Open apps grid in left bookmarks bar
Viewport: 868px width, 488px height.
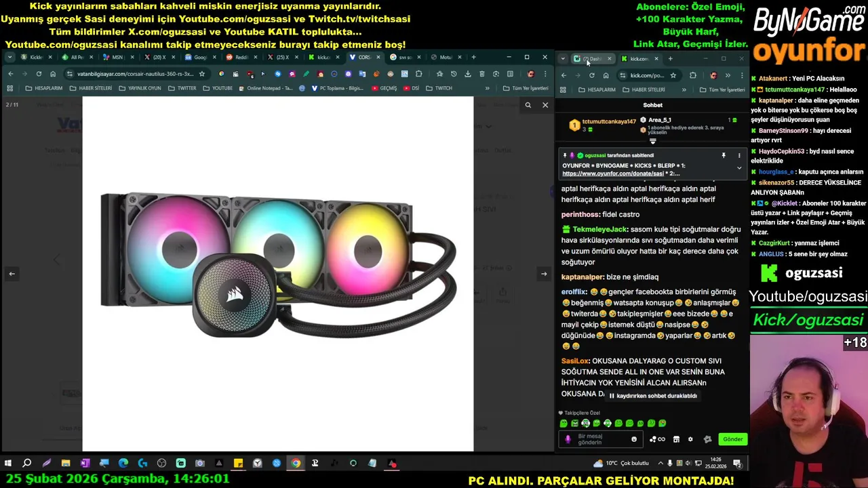(9, 88)
